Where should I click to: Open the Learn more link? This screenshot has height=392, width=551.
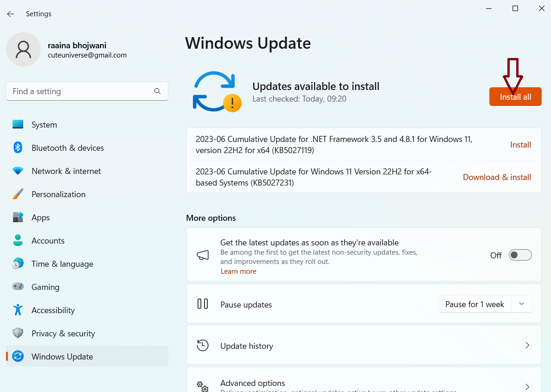coord(238,271)
